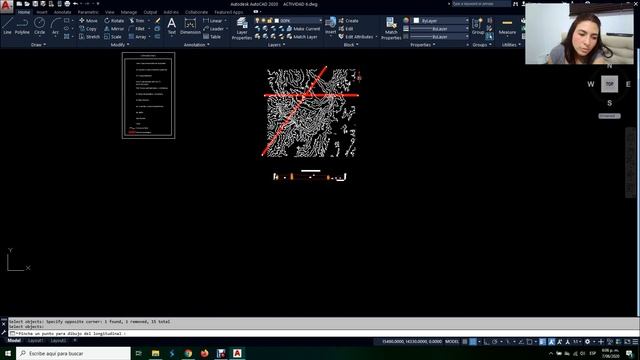
Task: Toggle annotation visibility in status bar
Action: [x=551, y=342]
